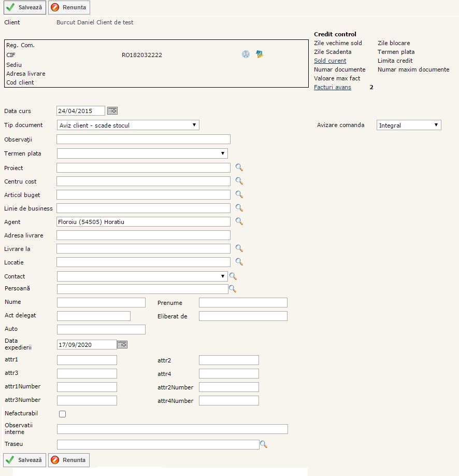The height and width of the screenshot is (476, 459).
Task: Click the round icon beside the CIF number
Action: pyautogui.click(x=246, y=54)
